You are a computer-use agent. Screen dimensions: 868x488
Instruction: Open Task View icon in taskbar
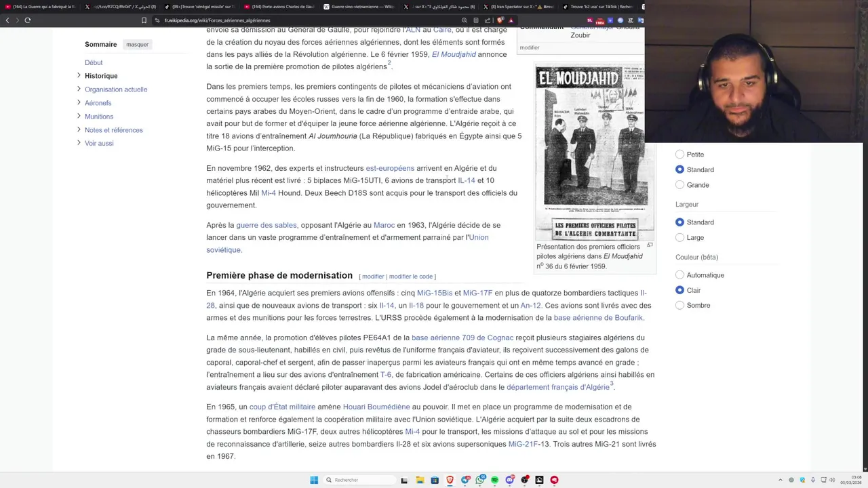404,480
